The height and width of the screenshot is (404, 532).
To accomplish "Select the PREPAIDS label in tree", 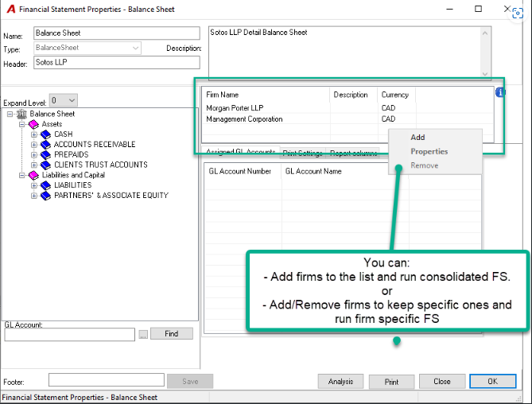I will [x=72, y=155].
